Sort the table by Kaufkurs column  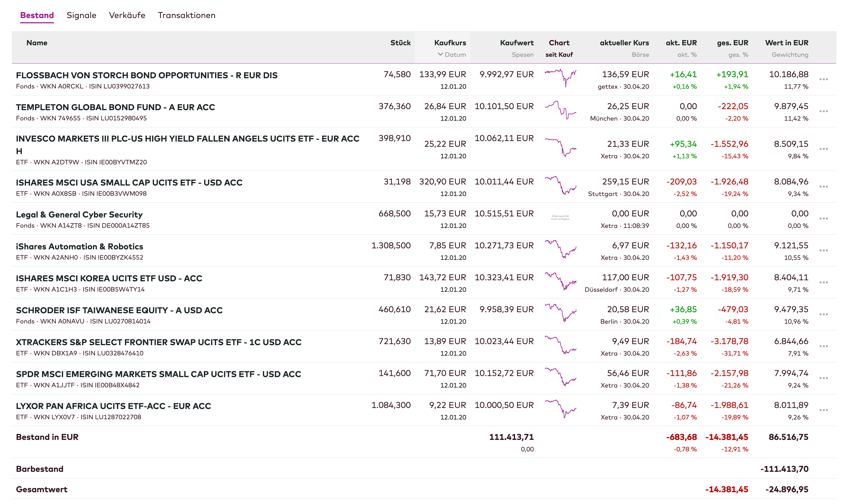[x=450, y=43]
